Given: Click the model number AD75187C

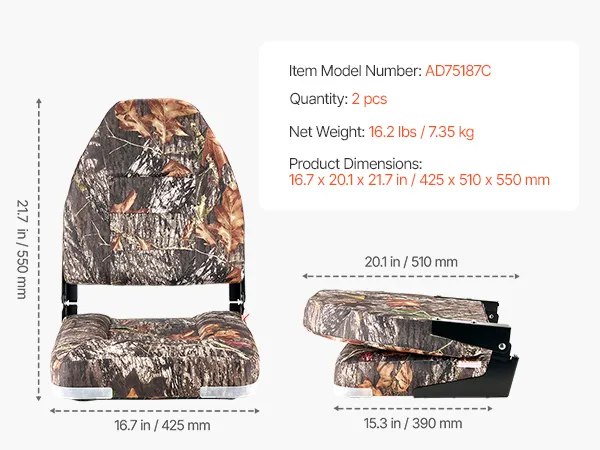Looking at the screenshot, I should pyautogui.click(x=457, y=71).
